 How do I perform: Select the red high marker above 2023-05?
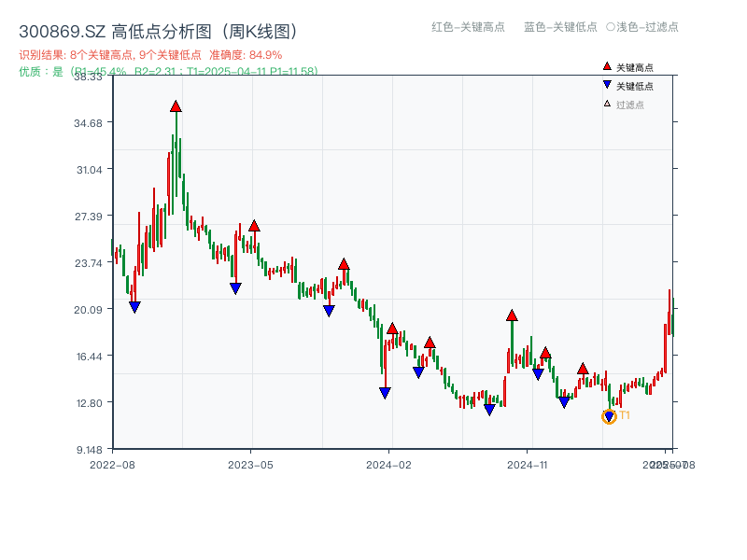(254, 226)
